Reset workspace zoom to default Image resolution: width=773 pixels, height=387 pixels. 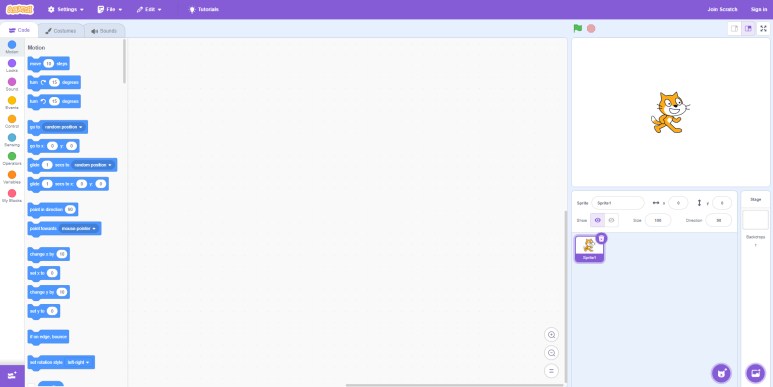(552, 371)
